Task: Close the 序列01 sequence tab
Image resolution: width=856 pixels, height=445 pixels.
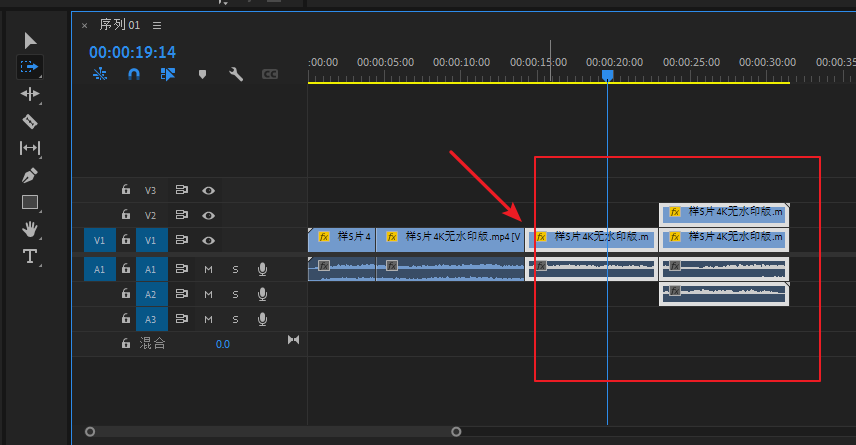Action: pos(85,25)
